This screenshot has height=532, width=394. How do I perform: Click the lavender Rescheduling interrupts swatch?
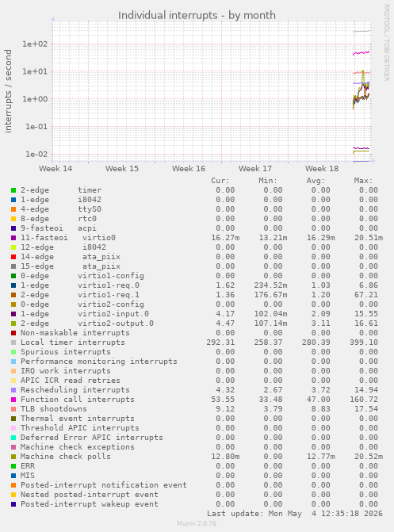pyautogui.click(x=13, y=390)
